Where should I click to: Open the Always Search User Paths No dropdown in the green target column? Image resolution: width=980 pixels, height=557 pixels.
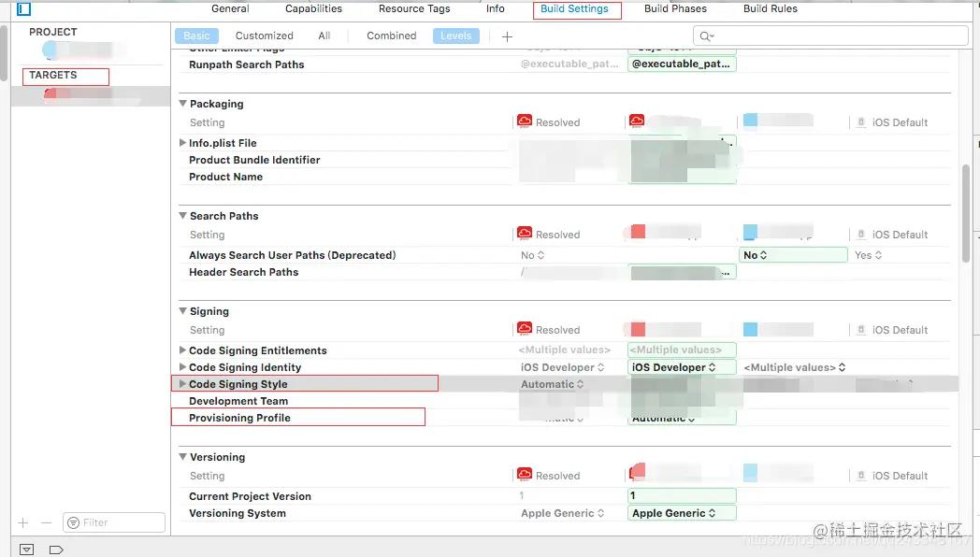792,255
